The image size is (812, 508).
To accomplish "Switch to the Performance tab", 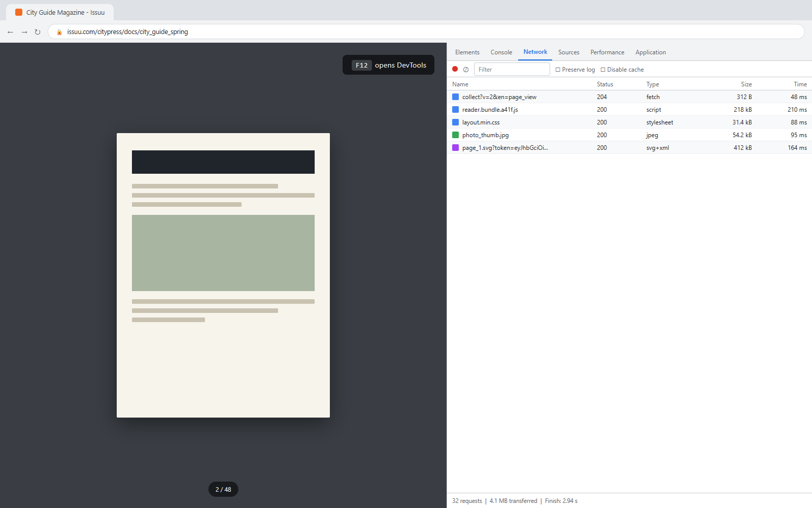I will pos(607,52).
